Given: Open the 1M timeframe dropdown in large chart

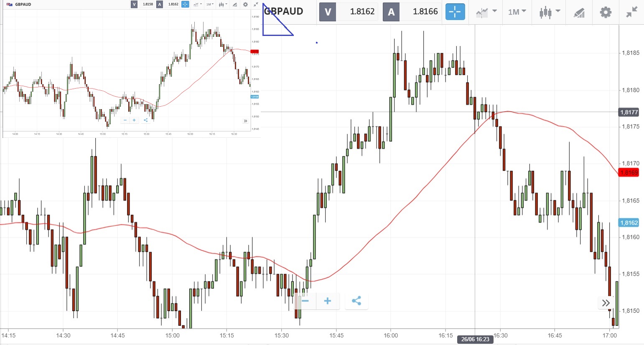Looking at the screenshot, I should [517, 12].
